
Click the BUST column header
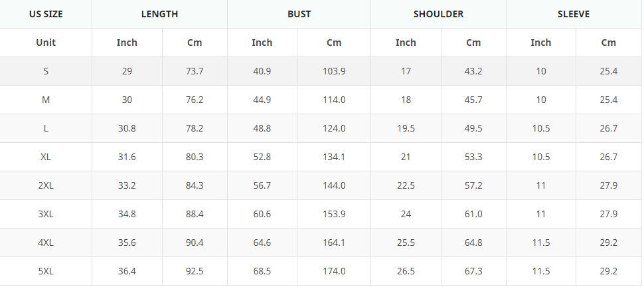(x=299, y=14)
